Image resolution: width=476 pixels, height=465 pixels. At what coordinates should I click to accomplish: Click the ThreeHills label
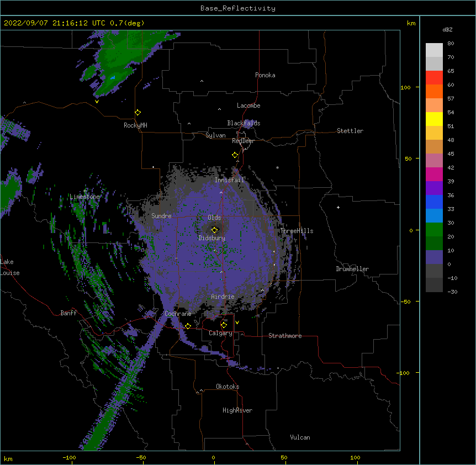(x=297, y=231)
